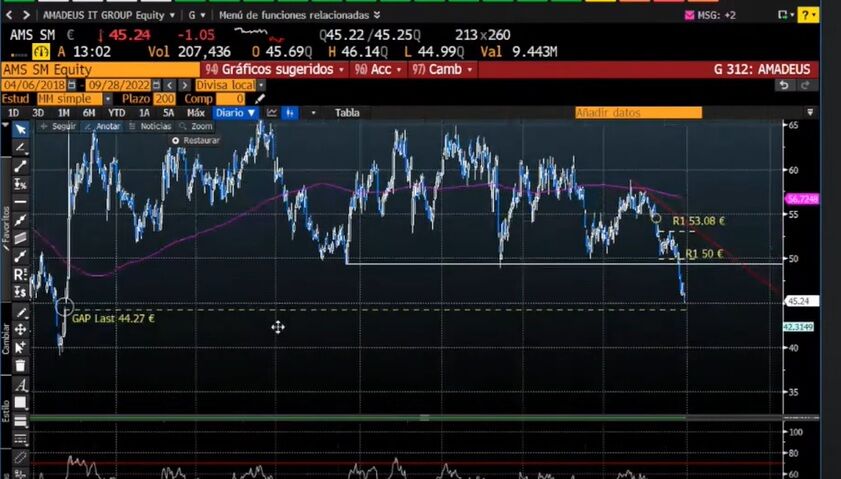Toggle the Noticias news overlay
The image size is (841, 479).
(150, 127)
